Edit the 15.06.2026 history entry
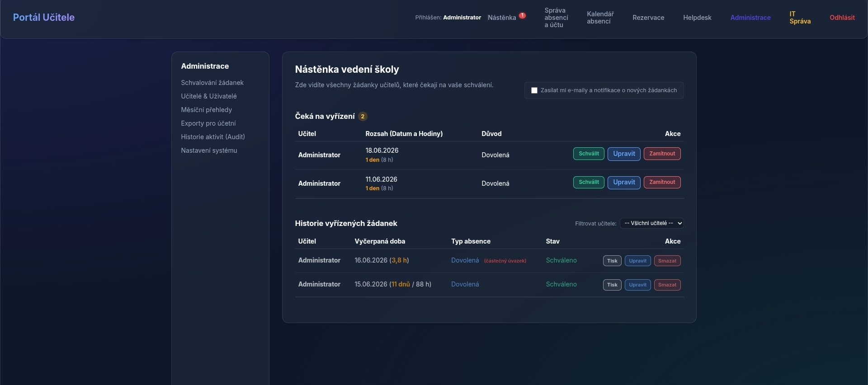Screen dimensions: 868x385 click(637, 285)
